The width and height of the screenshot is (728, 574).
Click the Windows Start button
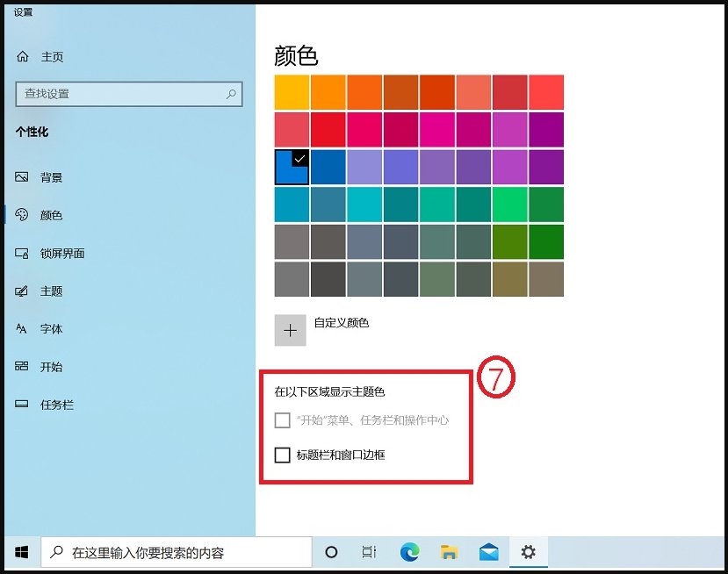click(x=20, y=552)
